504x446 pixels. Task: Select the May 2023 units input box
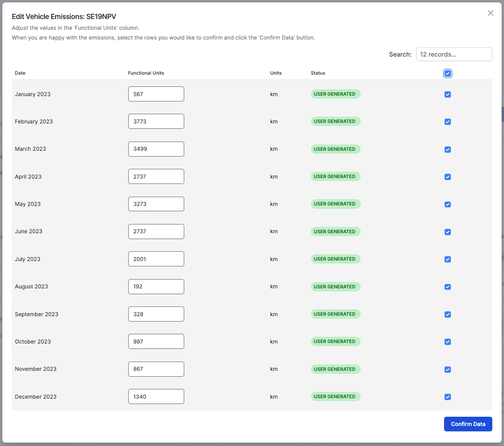pos(156,204)
